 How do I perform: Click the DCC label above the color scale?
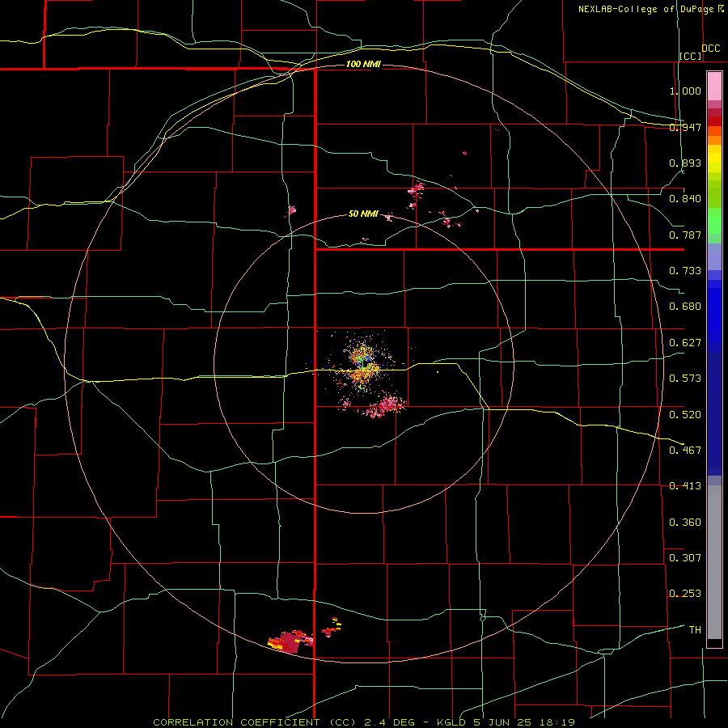pos(711,49)
